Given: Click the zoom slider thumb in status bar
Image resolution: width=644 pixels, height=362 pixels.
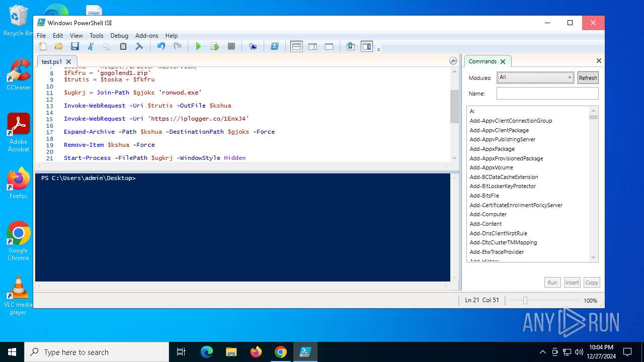Looking at the screenshot, I should pos(525,300).
